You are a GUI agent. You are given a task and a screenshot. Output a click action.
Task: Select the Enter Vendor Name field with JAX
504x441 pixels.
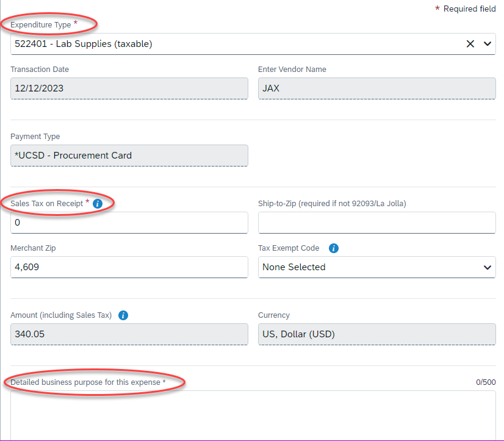pyautogui.click(x=376, y=88)
